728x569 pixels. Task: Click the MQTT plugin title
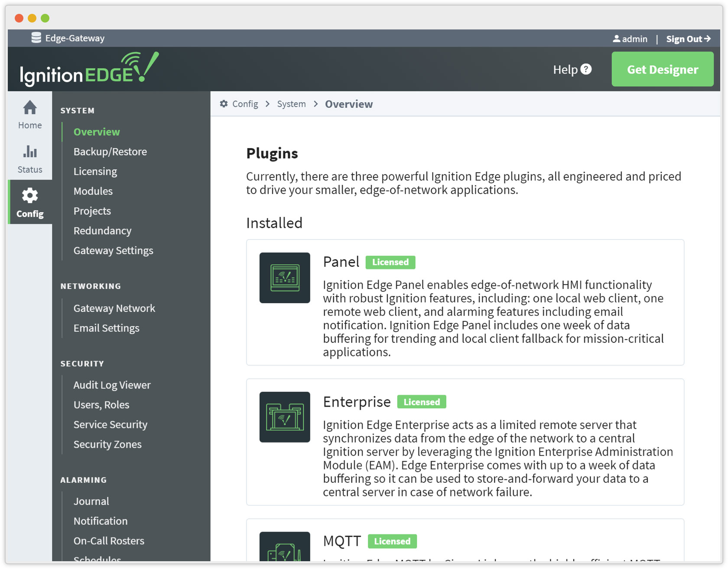pos(342,541)
